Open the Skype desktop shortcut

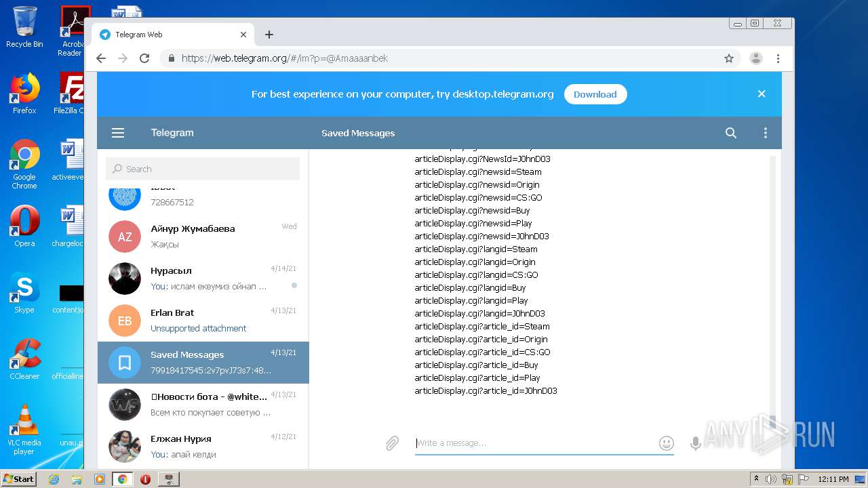click(x=24, y=293)
